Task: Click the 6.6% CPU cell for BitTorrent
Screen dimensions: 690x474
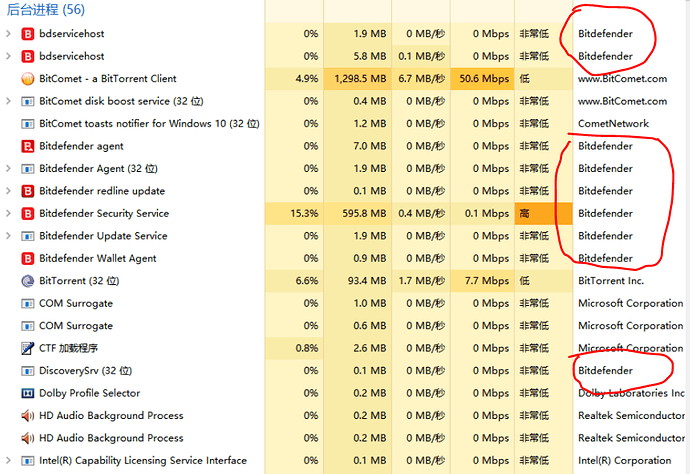Action: coord(294,281)
